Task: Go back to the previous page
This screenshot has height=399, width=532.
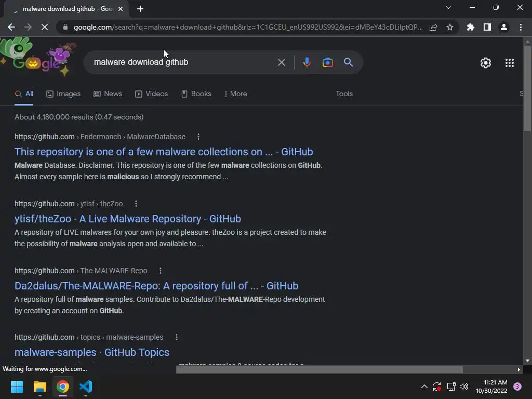Action: pyautogui.click(x=11, y=27)
